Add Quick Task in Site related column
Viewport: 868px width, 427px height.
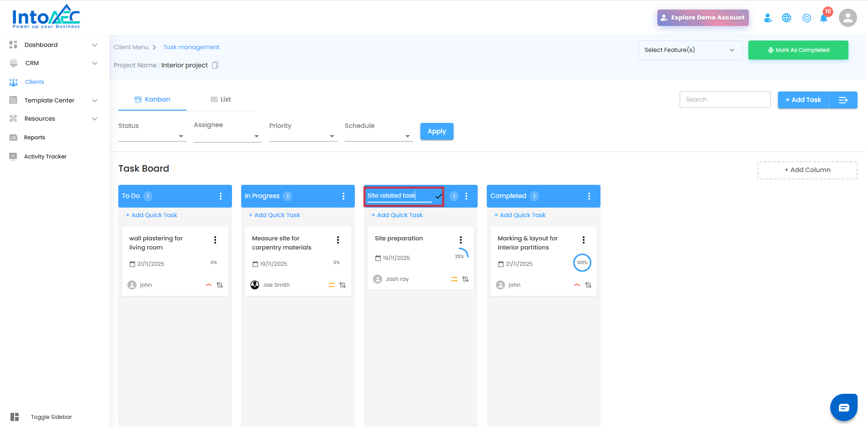pyautogui.click(x=397, y=215)
